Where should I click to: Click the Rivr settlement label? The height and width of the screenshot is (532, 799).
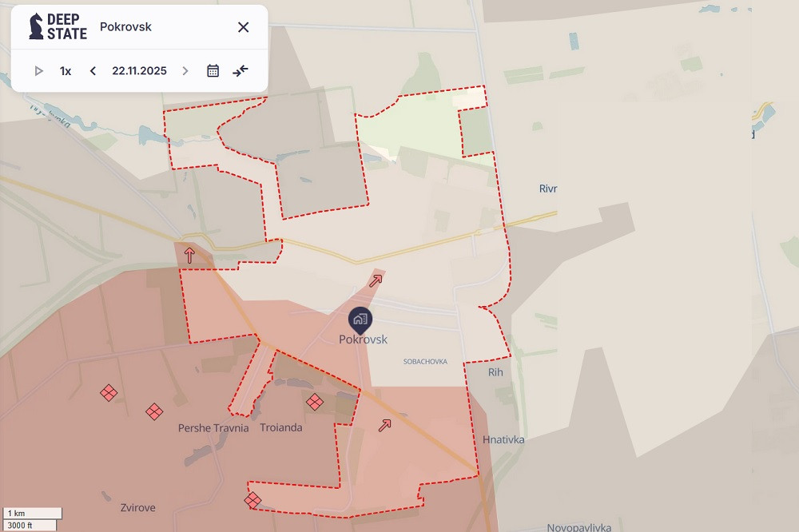coord(548,189)
